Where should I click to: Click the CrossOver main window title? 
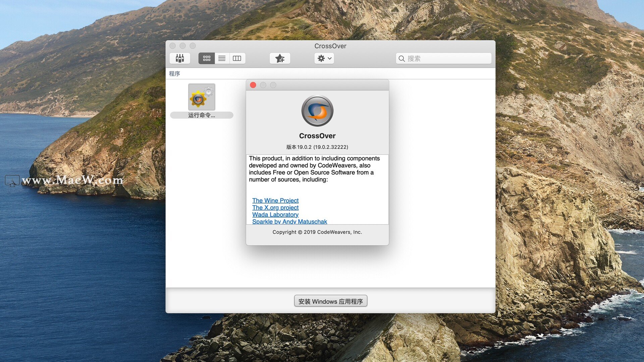(330, 46)
